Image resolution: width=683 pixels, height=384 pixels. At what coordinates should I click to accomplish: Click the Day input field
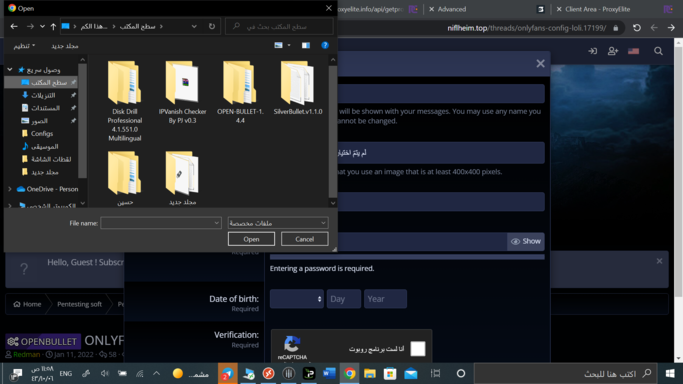coord(344,299)
